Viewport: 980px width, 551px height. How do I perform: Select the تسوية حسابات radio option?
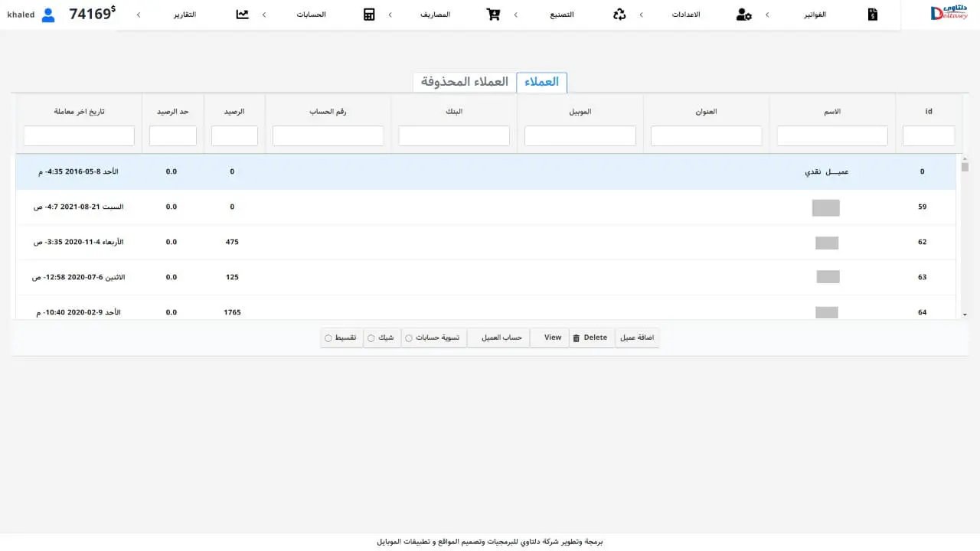(x=409, y=338)
